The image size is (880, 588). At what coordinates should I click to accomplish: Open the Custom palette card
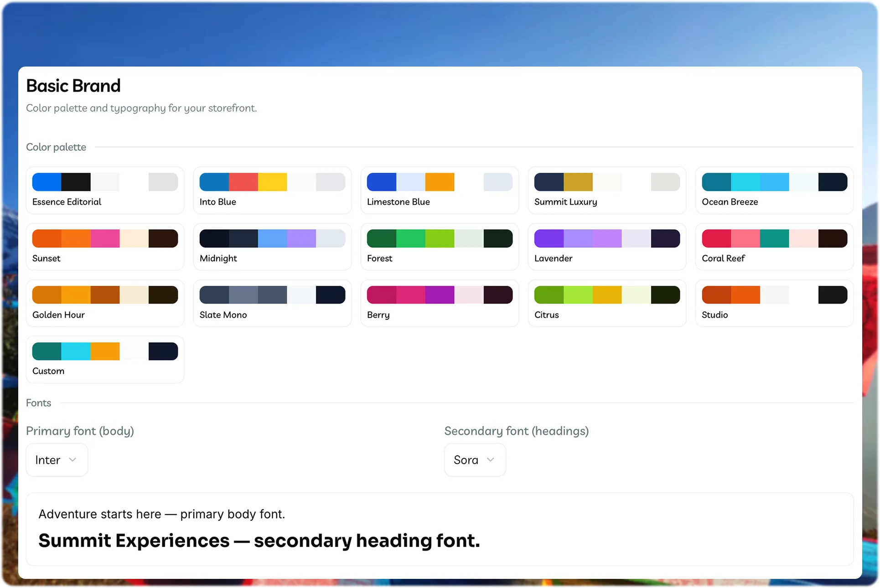(x=105, y=360)
